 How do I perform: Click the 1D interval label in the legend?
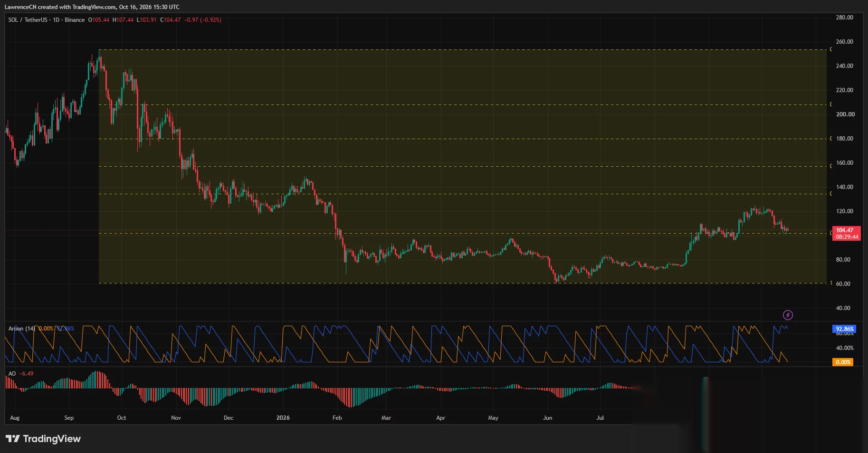pyautogui.click(x=56, y=20)
